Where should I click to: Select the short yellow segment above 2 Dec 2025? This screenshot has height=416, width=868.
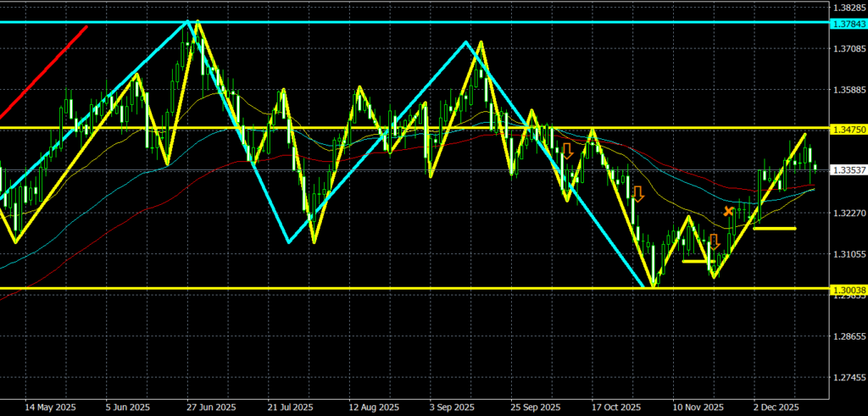(x=774, y=228)
